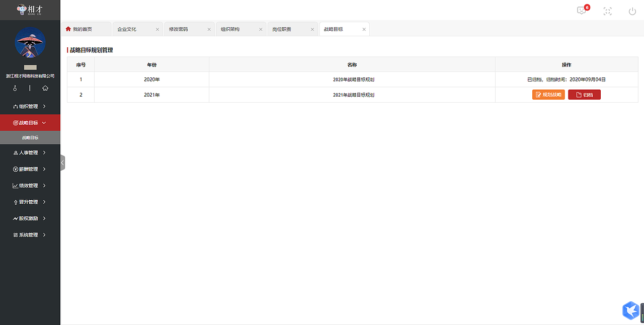Click the 绩效管理 chart icon in sidebar
Image resolution: width=644 pixels, height=325 pixels.
[16, 185]
